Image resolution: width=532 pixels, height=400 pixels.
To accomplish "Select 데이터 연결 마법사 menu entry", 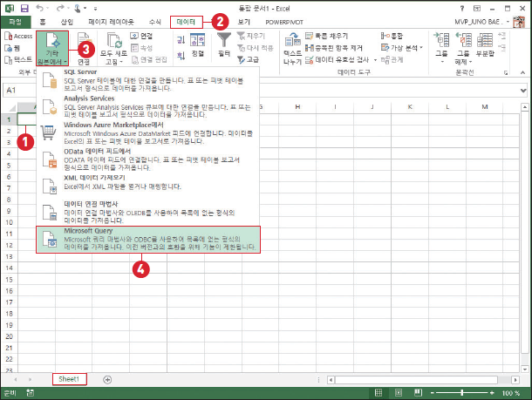I will click(148, 213).
